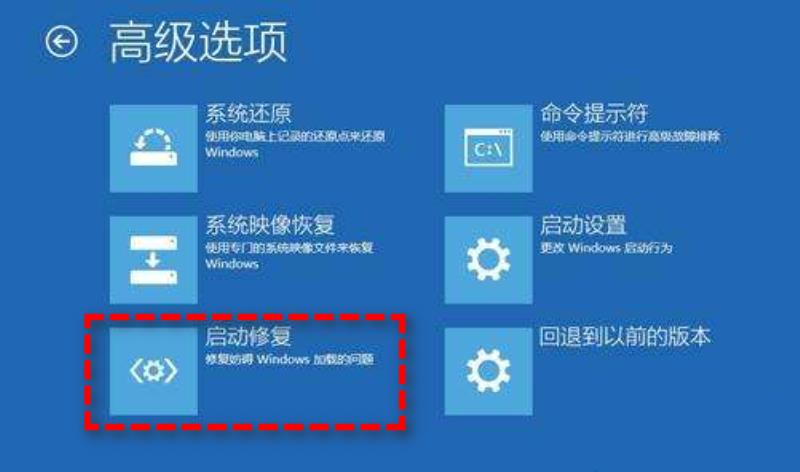Open the 系统还原 restore icon tile
800x472 pixels.
pyautogui.click(x=154, y=148)
